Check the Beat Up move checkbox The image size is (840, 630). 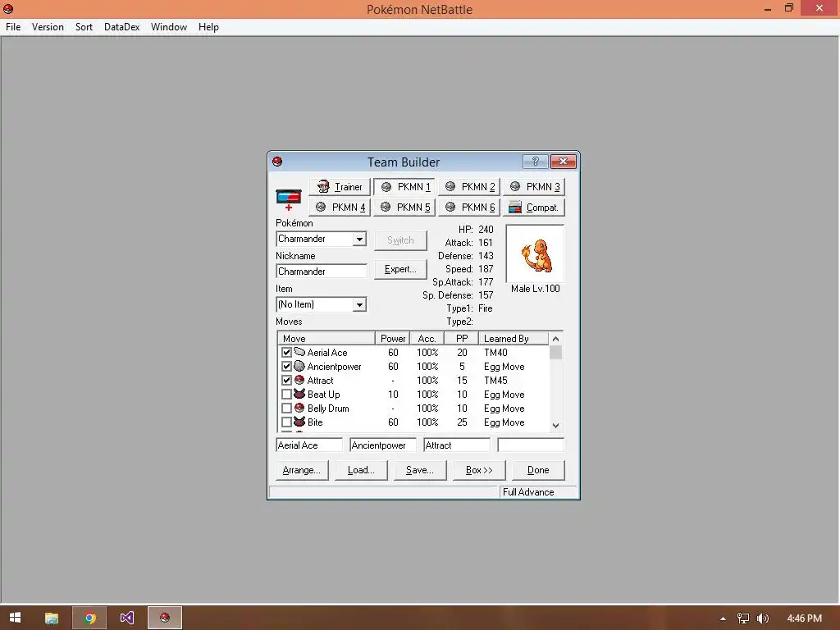tap(286, 394)
